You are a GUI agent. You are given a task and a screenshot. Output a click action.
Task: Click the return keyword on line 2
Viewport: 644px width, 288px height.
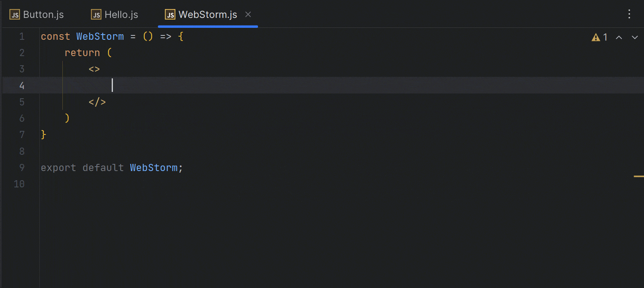coord(82,53)
